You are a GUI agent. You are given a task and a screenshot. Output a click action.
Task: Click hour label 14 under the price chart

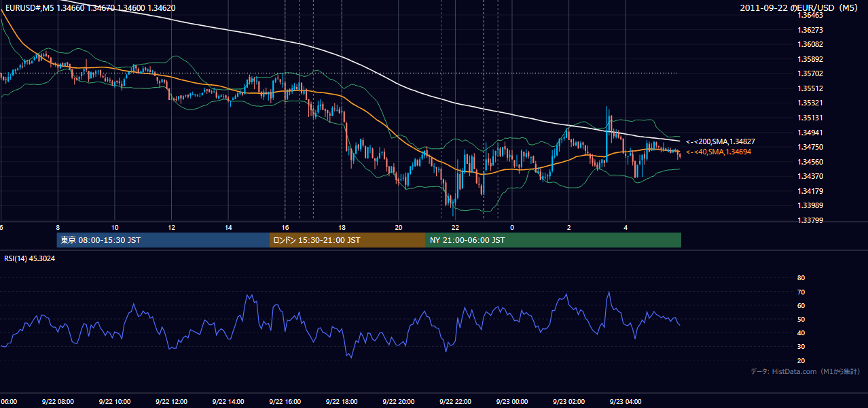(229, 227)
